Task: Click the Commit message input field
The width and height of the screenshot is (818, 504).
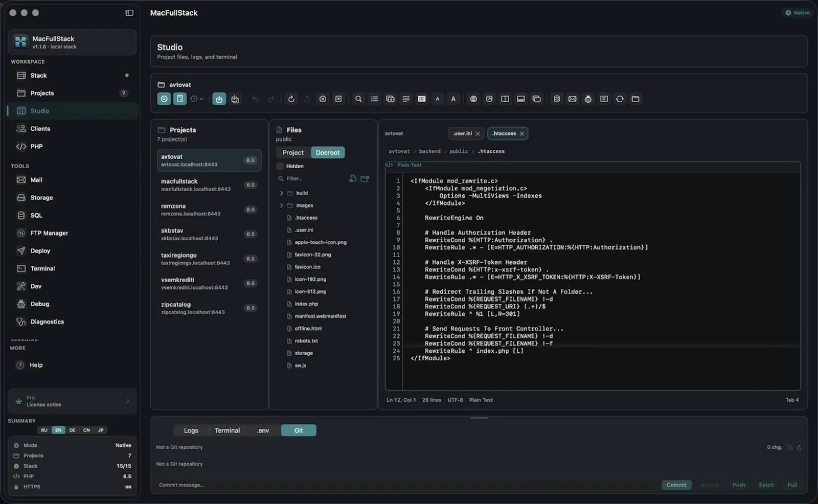Action: point(406,485)
